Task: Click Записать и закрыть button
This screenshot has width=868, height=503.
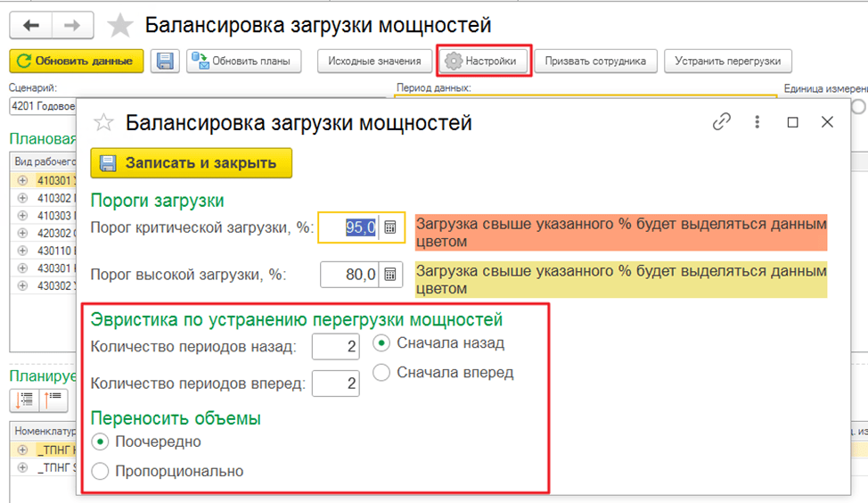Action: click(x=191, y=163)
